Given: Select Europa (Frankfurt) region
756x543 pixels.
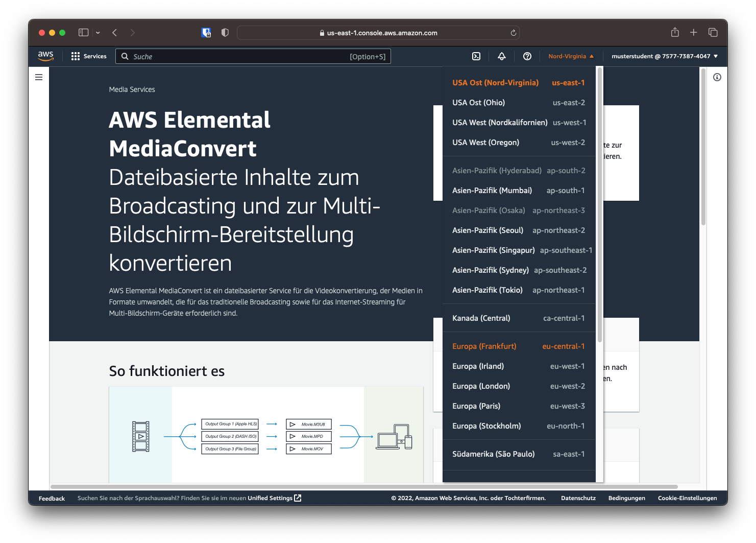Looking at the screenshot, I should point(519,346).
